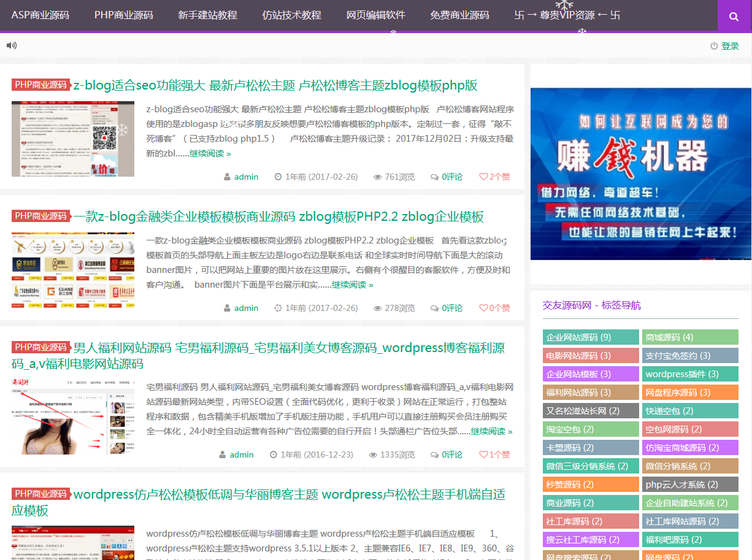
Task: Open the 赚钱机器 banner advertisement
Action: (640, 174)
